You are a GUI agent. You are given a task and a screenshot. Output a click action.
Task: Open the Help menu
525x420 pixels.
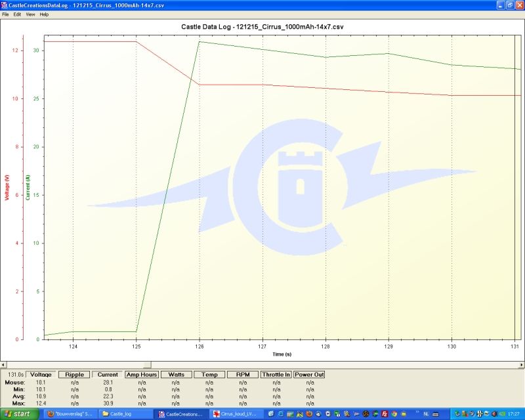(x=44, y=14)
